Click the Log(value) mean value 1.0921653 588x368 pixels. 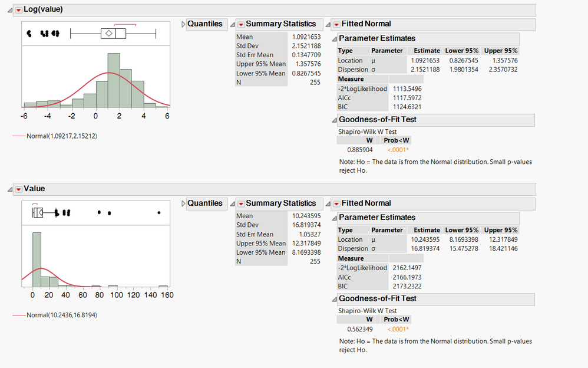click(x=306, y=37)
